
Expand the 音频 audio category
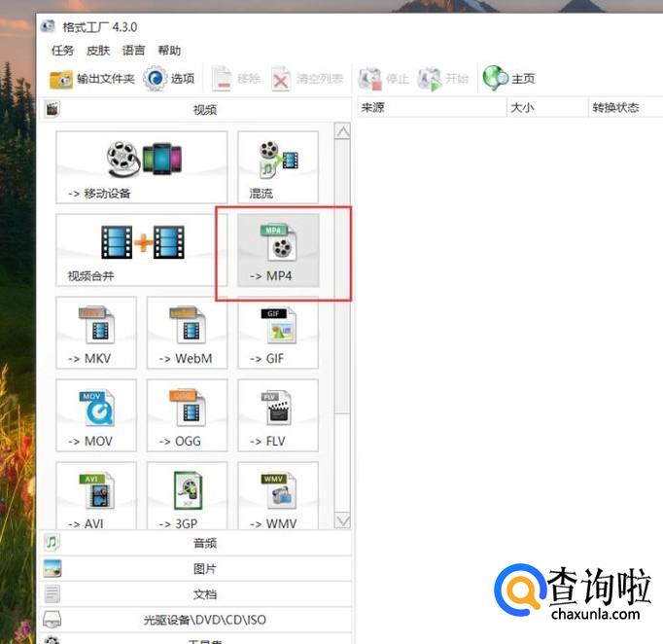(x=195, y=543)
